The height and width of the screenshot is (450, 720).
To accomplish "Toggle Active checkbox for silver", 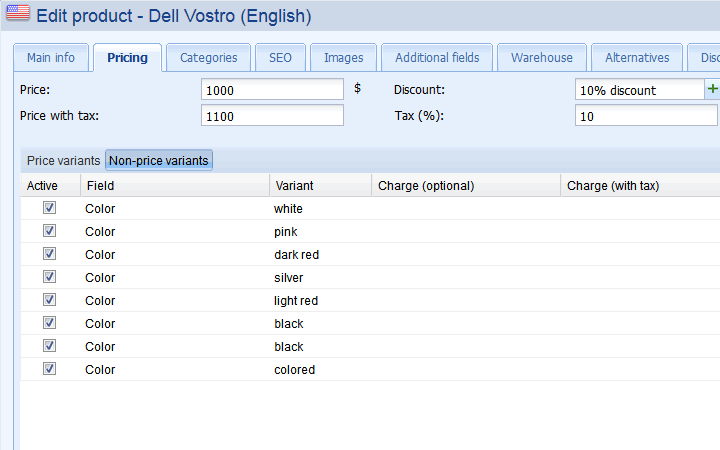I will (x=50, y=276).
